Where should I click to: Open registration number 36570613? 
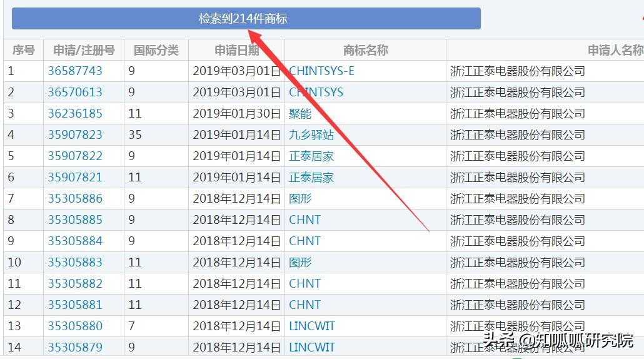point(75,93)
